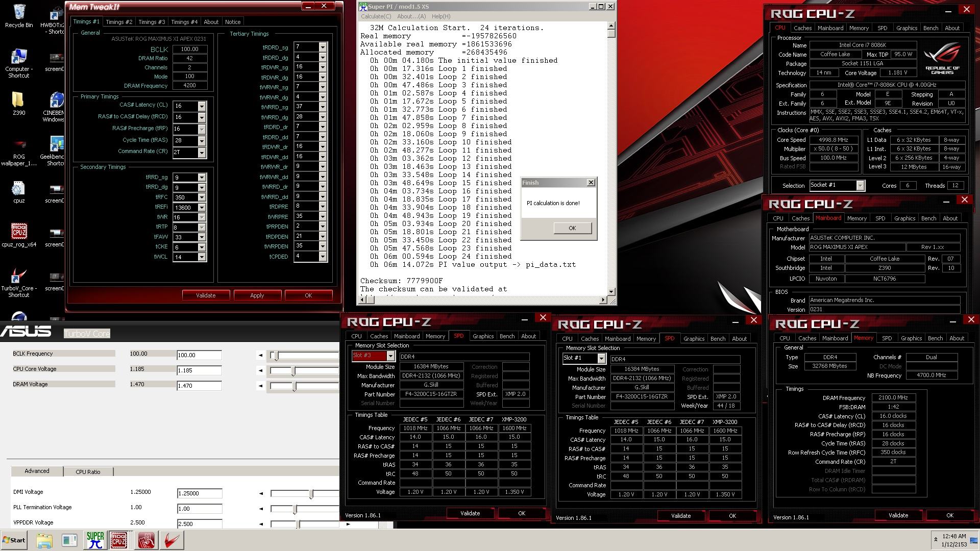Click VPPDDR Voltage input field
The width and height of the screenshot is (980, 551).
199,524
